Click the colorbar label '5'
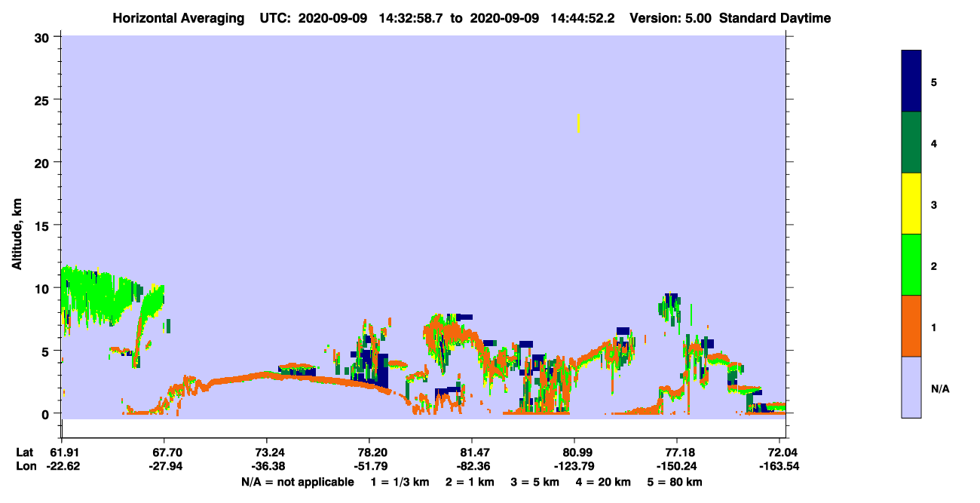Viewport: 980px width, 503px height. [x=933, y=82]
